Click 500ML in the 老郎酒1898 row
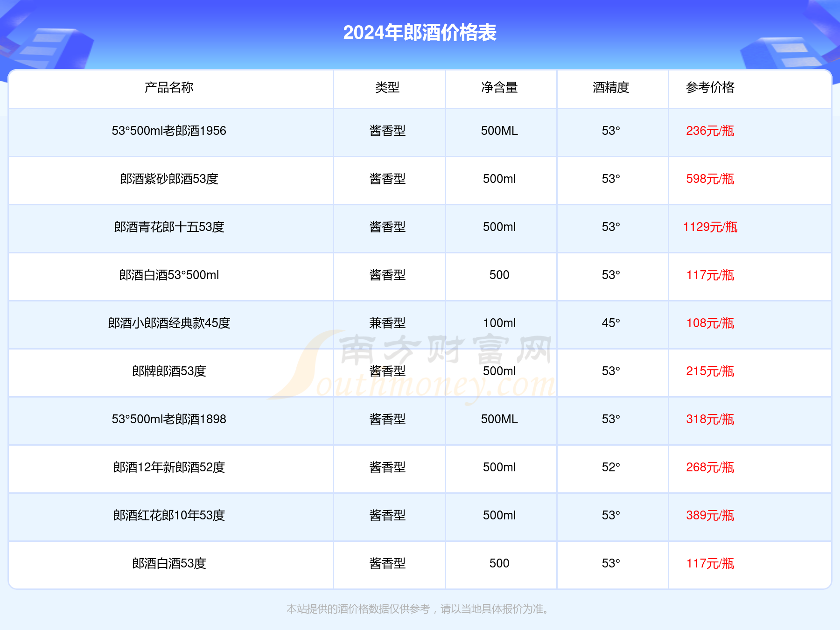Viewport: 840px width, 630px height. pos(499,419)
